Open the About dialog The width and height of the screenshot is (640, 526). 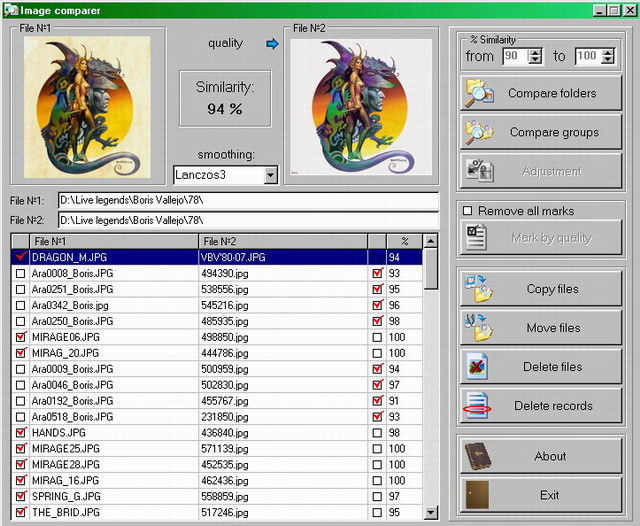point(541,456)
